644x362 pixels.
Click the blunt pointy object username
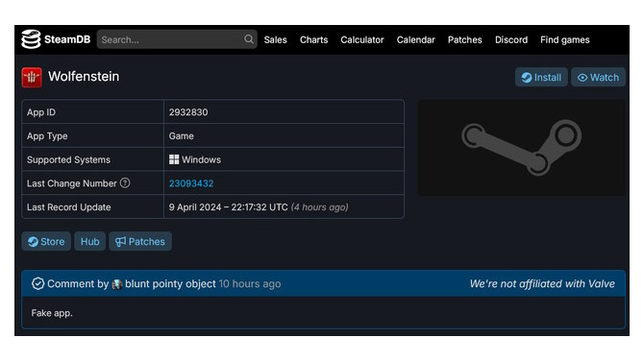point(170,283)
